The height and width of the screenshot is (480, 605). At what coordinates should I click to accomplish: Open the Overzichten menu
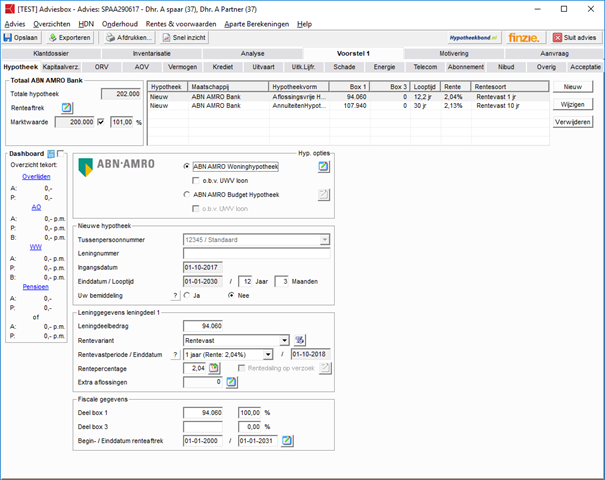(52, 24)
